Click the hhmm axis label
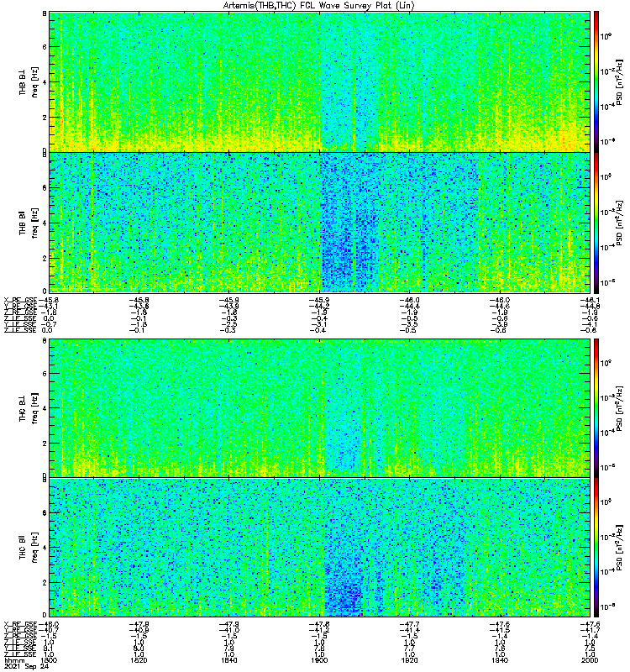The image size is (630, 672). (14, 660)
